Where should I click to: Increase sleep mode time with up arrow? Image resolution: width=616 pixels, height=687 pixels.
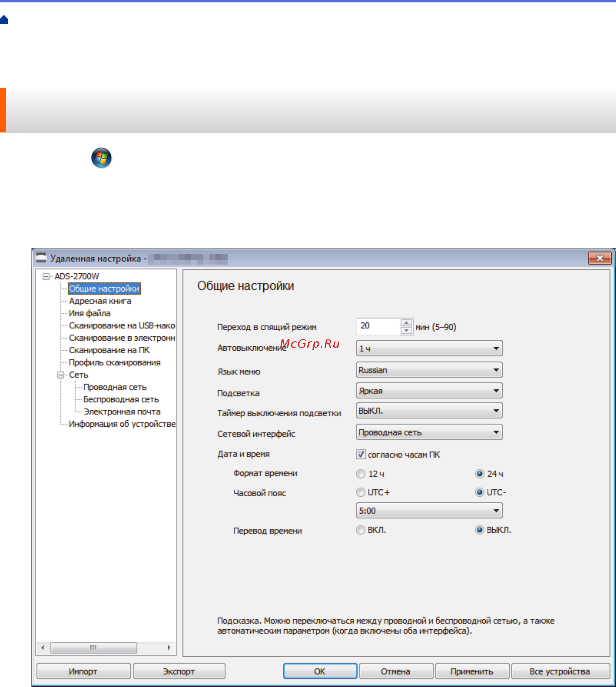[x=406, y=323]
